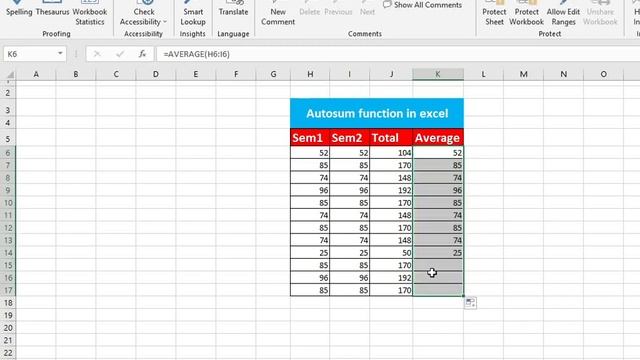Select column K header
The width and height of the screenshot is (640, 360).
pos(438,74)
